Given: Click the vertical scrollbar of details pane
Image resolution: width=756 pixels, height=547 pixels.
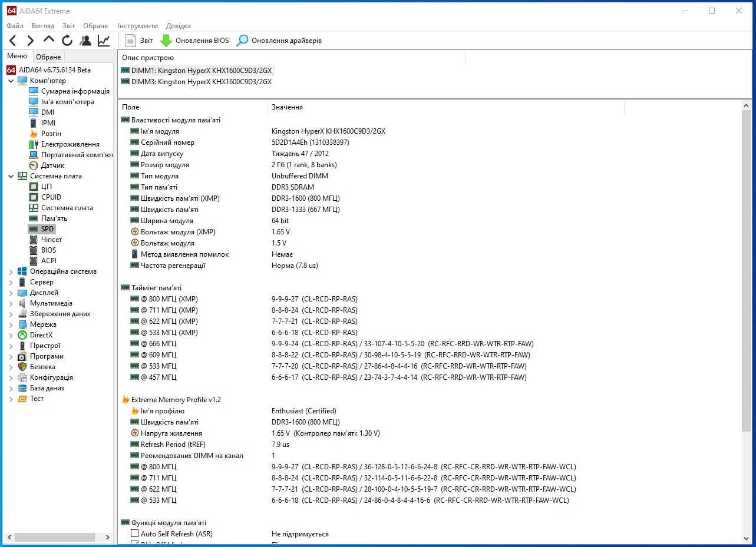Looking at the screenshot, I should click(x=746, y=271).
